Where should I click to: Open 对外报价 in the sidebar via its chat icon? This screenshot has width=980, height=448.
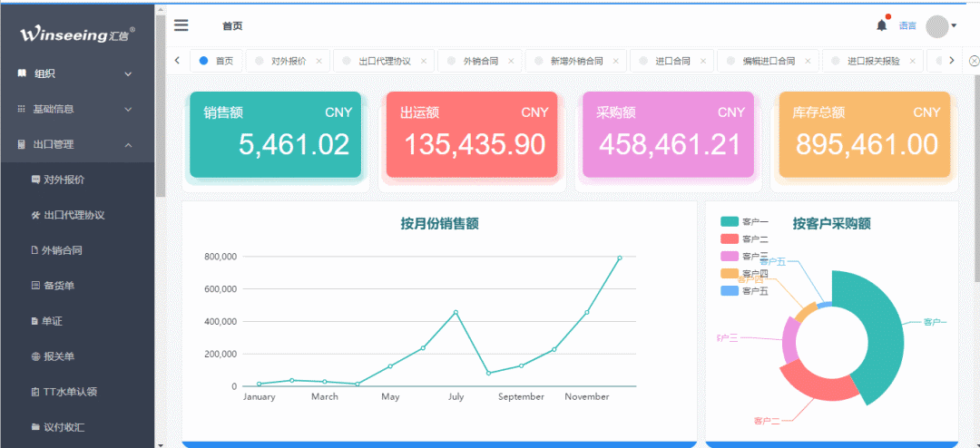(35, 180)
